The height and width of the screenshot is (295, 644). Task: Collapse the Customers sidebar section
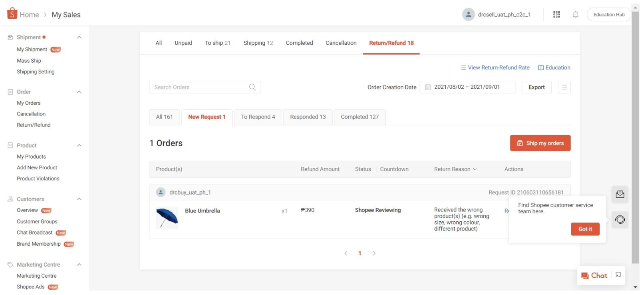(x=78, y=199)
